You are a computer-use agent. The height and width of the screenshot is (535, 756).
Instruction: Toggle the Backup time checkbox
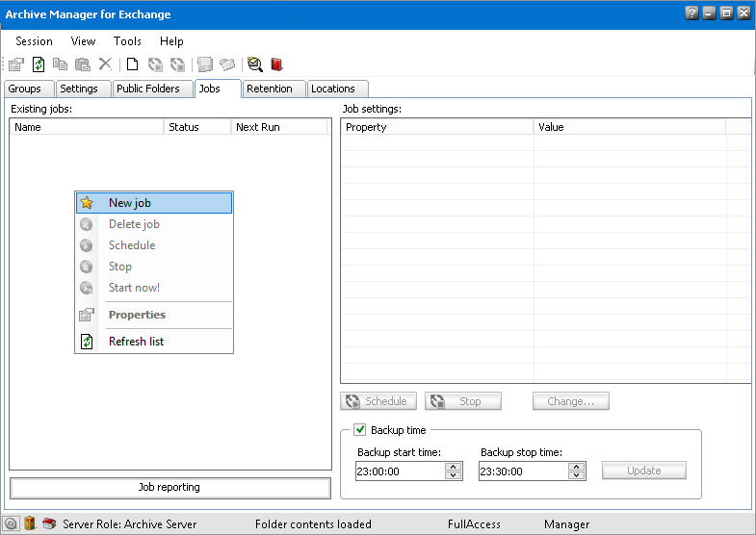(359, 429)
